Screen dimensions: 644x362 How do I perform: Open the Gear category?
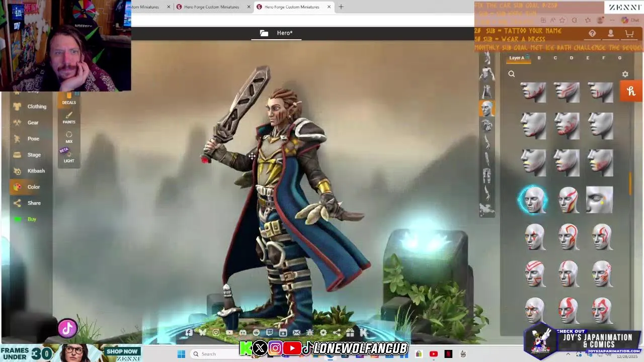[30, 123]
